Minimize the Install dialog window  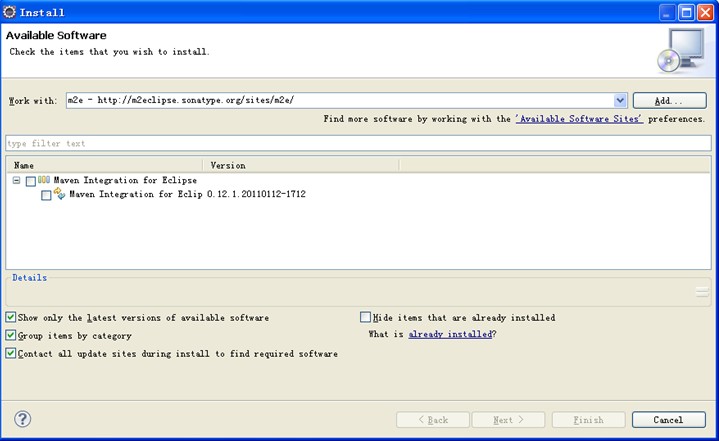pos(667,12)
